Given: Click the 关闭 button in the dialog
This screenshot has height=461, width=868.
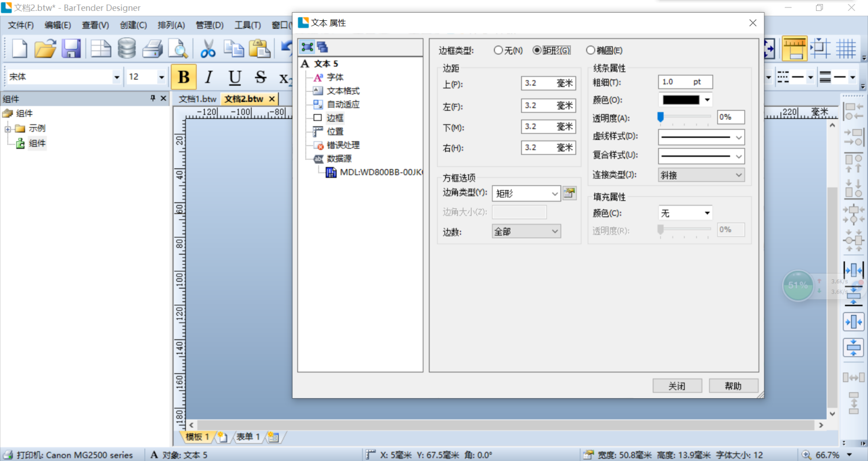Looking at the screenshot, I should 677,386.
